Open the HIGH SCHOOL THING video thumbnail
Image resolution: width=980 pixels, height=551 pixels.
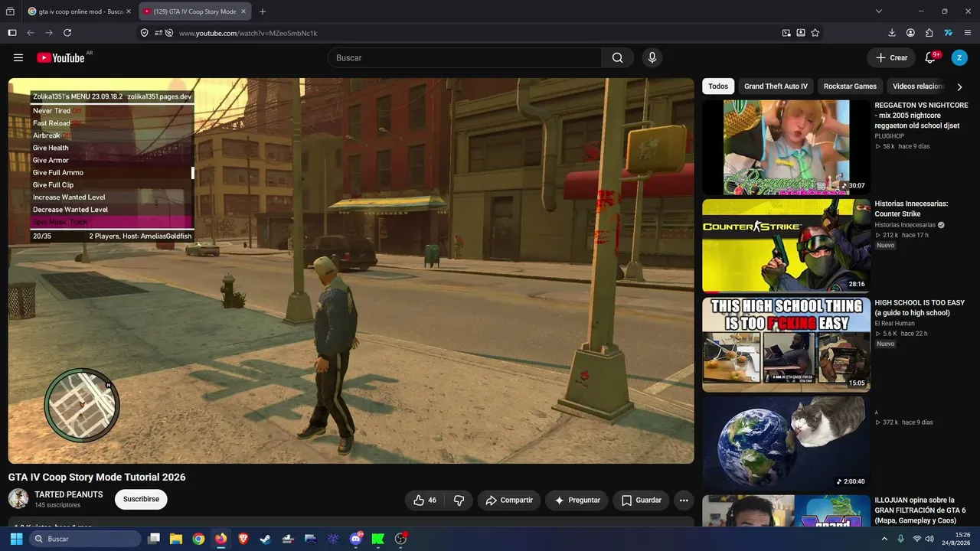[786, 344]
